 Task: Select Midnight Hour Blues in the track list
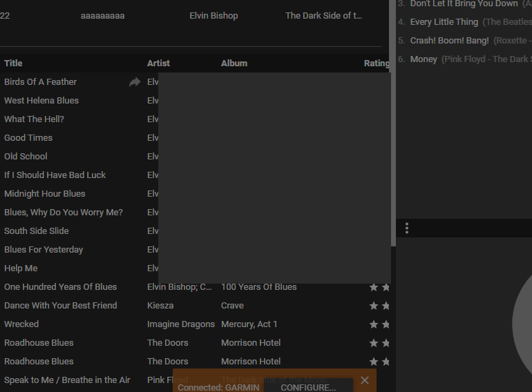coord(45,194)
